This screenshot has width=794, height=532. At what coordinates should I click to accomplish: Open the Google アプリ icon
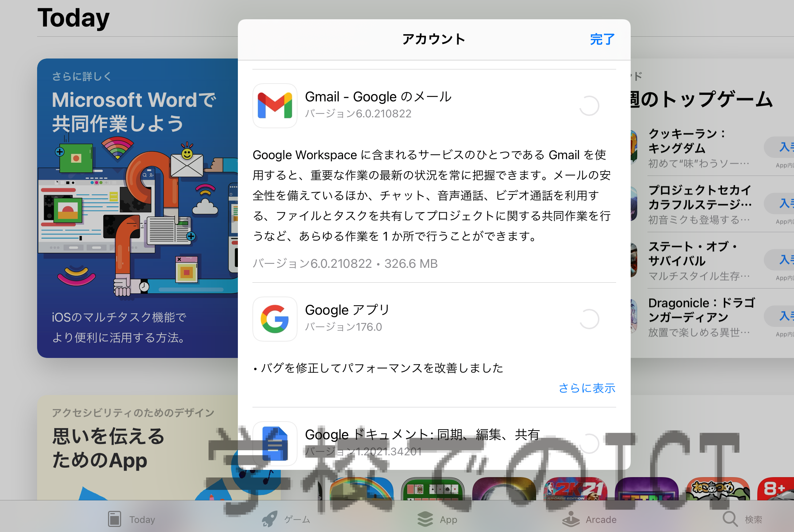[x=275, y=319]
